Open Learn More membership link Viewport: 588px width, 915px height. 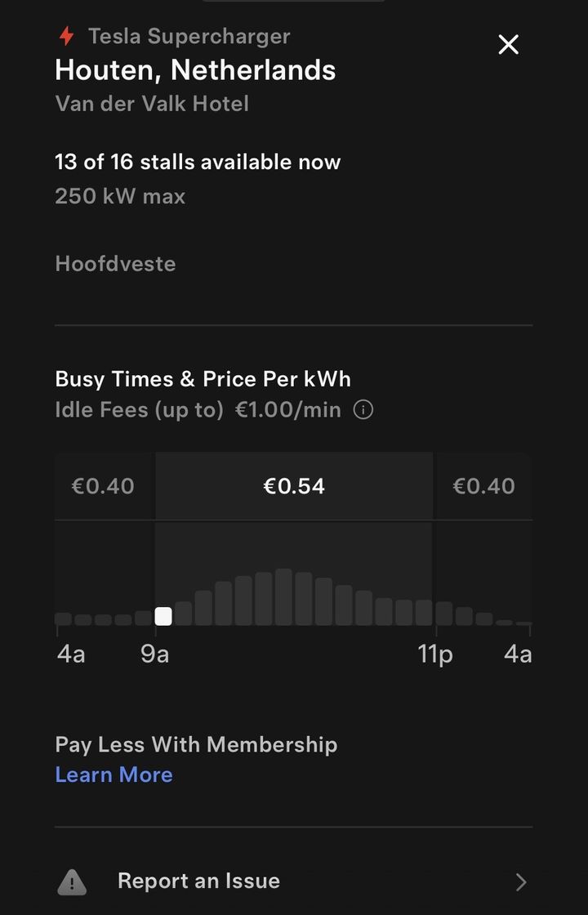click(x=114, y=774)
